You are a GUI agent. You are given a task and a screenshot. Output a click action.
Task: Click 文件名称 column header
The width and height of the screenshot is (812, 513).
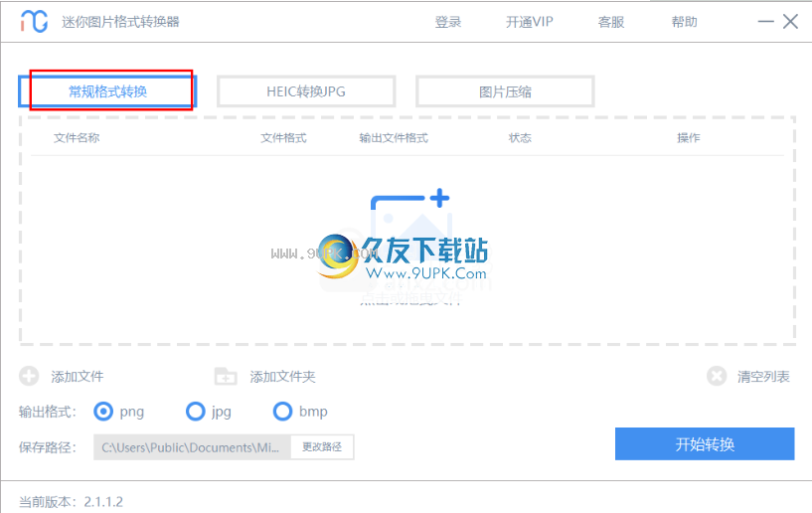tap(77, 138)
